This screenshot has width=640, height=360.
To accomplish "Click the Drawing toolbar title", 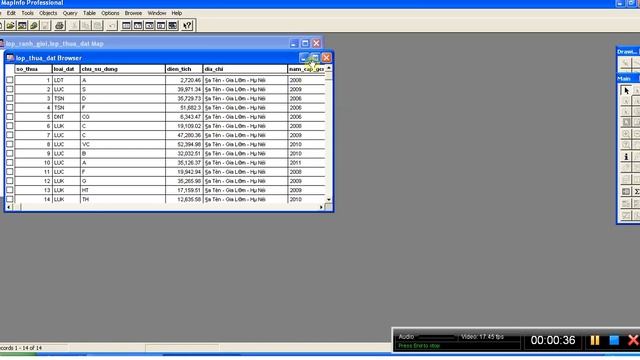I will tap(628, 52).
